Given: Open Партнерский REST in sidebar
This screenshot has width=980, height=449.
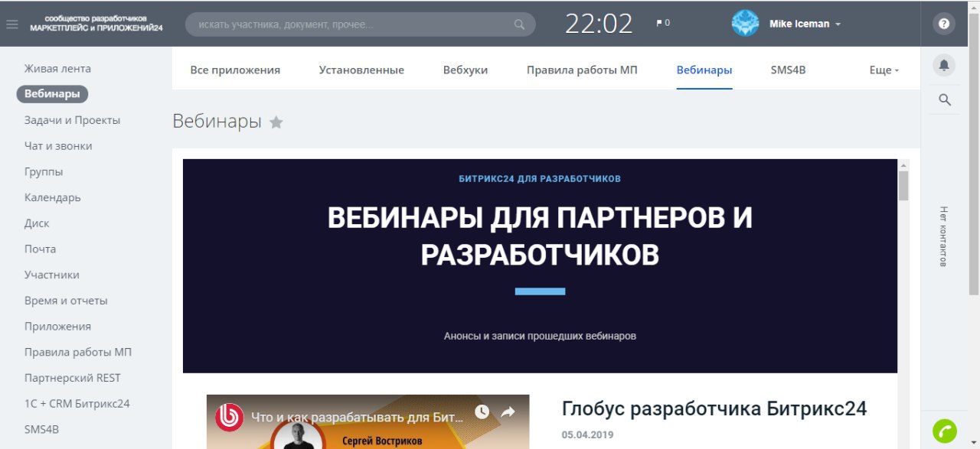Looking at the screenshot, I should [73, 378].
